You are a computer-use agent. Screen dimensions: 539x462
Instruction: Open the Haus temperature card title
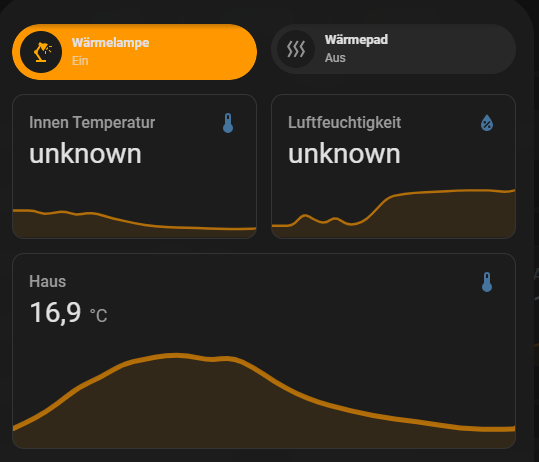[47, 282]
